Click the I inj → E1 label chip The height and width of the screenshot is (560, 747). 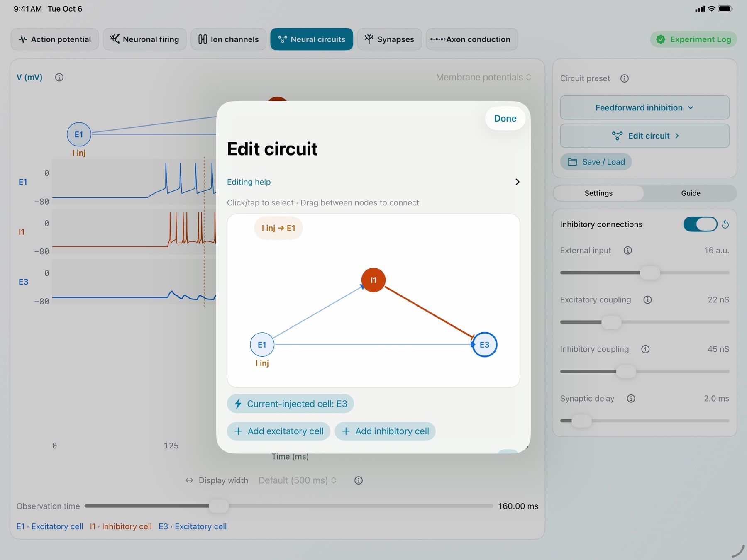[278, 228]
